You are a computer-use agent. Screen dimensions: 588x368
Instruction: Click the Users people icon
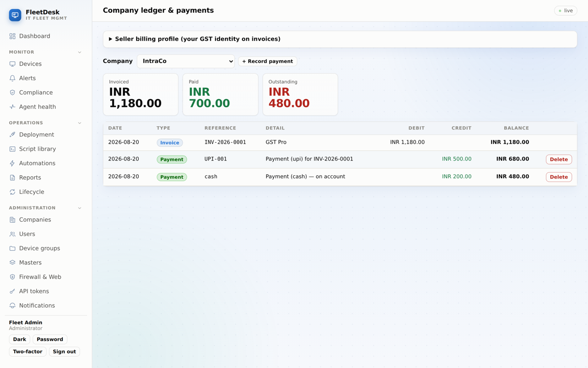coord(12,234)
